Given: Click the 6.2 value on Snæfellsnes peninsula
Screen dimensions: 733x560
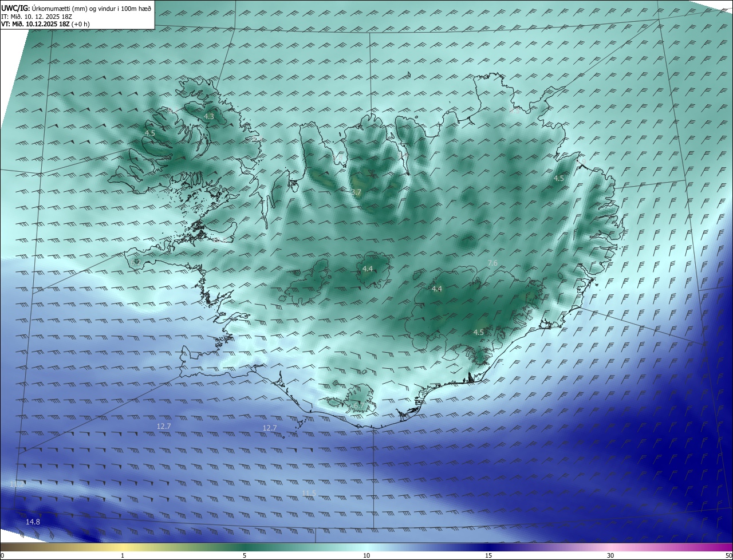Looking at the screenshot, I should [x=136, y=262].
